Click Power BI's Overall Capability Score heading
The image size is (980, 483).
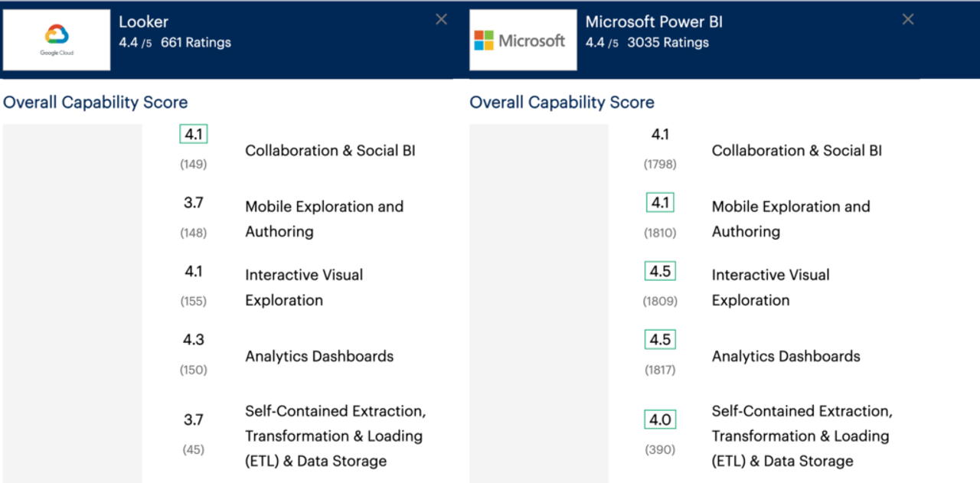tap(562, 103)
